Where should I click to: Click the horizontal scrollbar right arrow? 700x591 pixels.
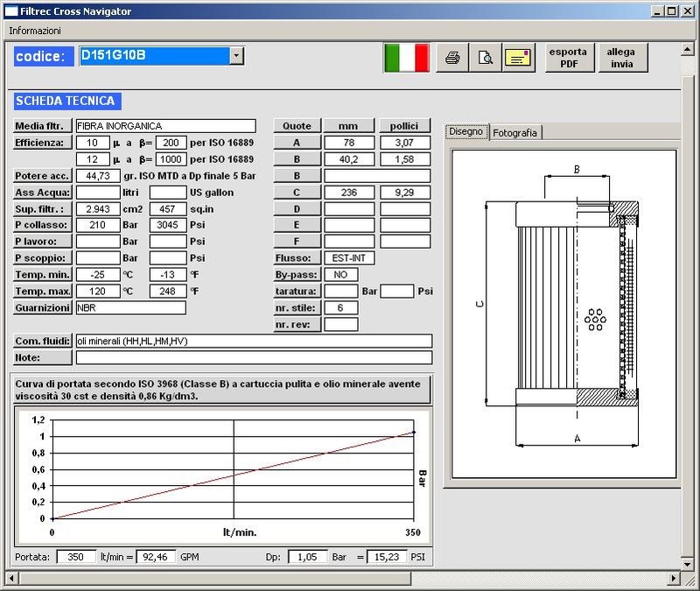pos(672,577)
